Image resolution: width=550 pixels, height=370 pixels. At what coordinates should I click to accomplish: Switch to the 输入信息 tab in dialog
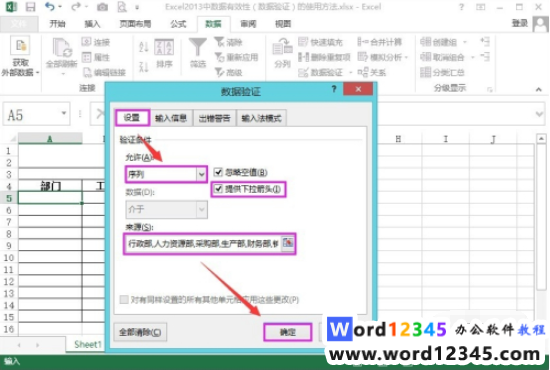pos(171,118)
